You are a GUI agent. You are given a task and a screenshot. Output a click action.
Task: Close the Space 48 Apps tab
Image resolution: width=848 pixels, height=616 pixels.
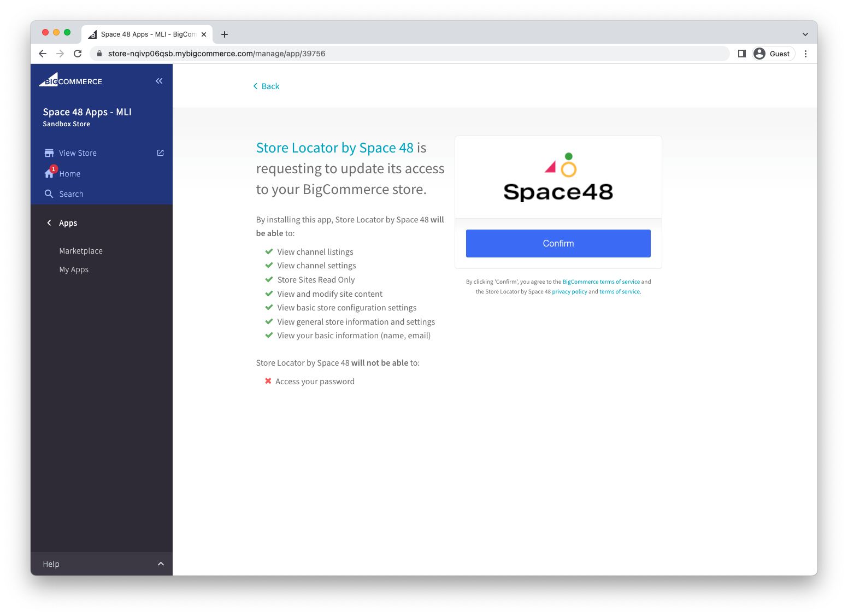coord(204,34)
